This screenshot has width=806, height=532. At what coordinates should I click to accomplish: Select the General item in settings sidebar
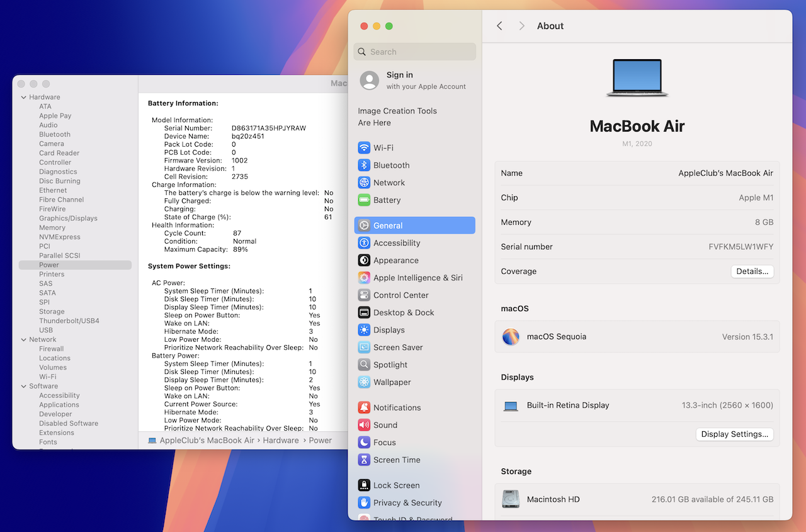415,225
